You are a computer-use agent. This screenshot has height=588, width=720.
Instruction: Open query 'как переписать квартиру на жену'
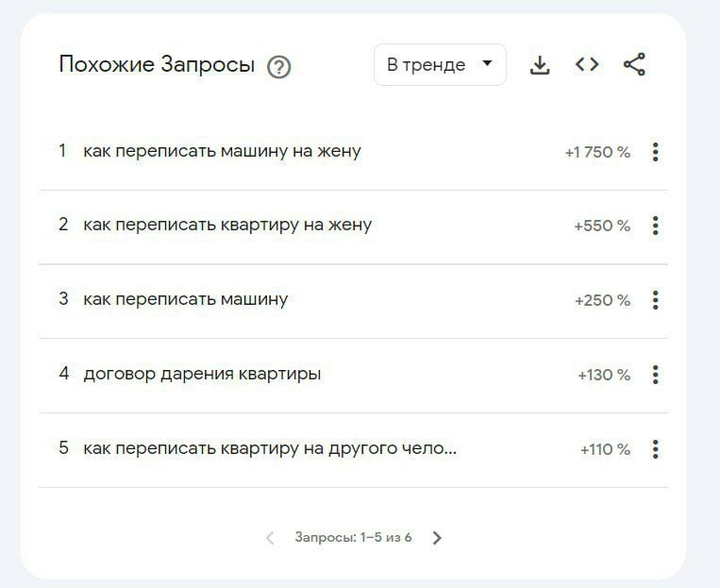(x=227, y=225)
